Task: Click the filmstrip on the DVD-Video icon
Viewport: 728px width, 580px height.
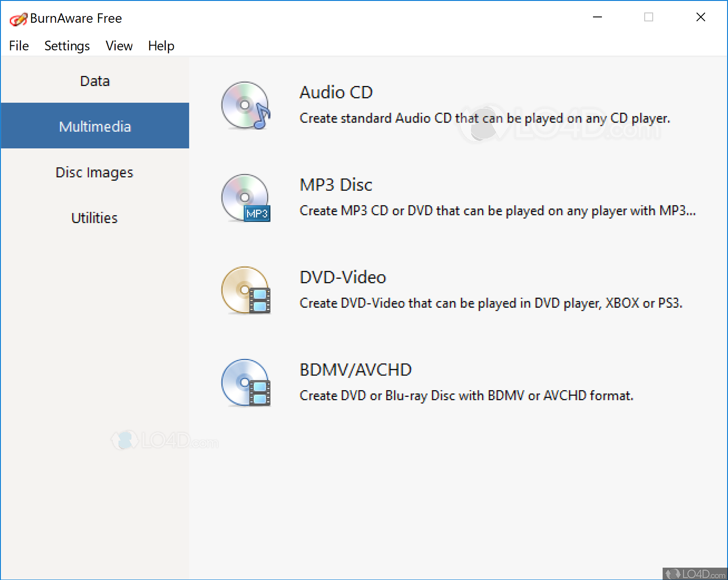Action: (x=260, y=301)
